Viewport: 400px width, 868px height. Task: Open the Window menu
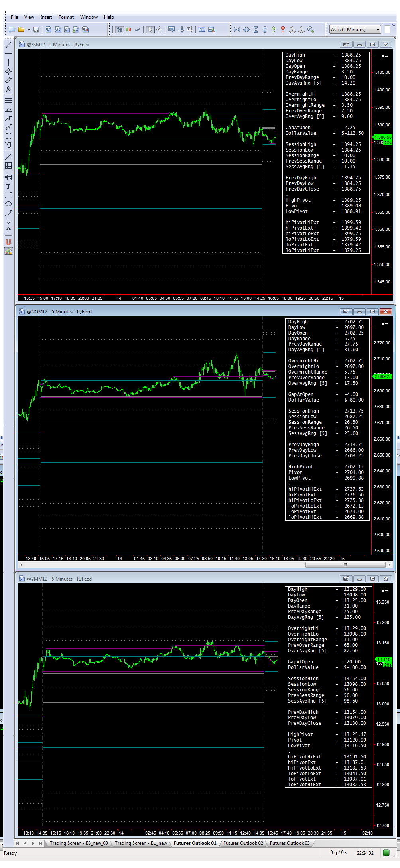pos(89,17)
